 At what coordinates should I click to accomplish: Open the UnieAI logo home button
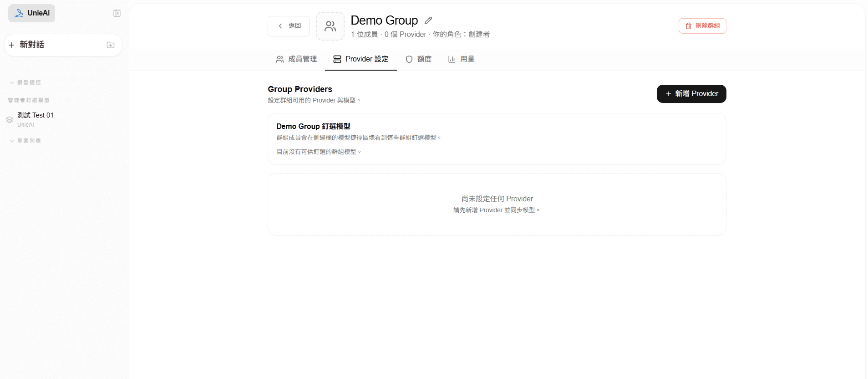31,13
